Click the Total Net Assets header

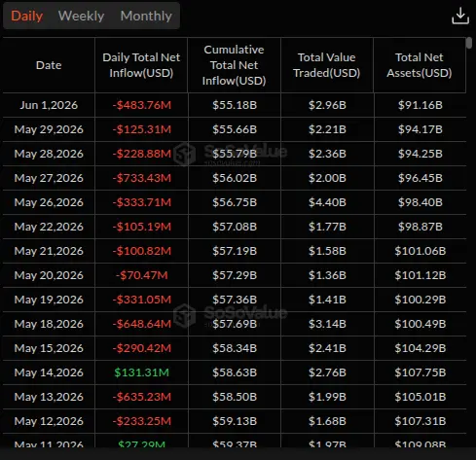point(420,65)
